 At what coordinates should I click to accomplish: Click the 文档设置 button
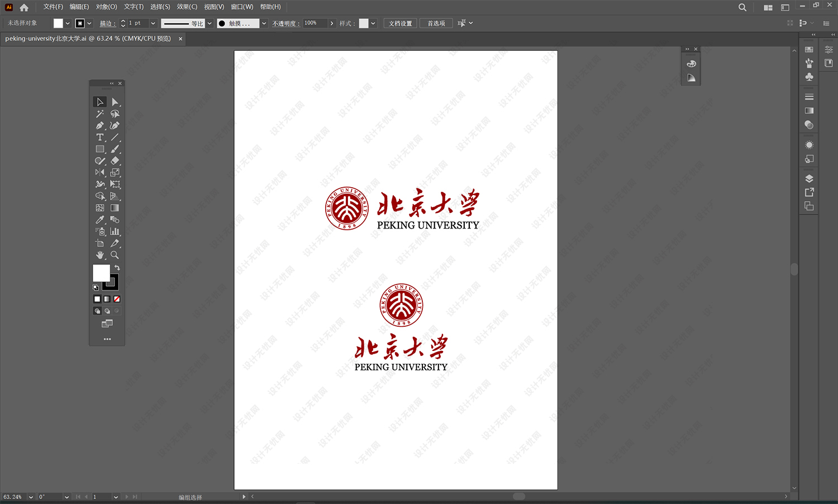click(x=401, y=23)
